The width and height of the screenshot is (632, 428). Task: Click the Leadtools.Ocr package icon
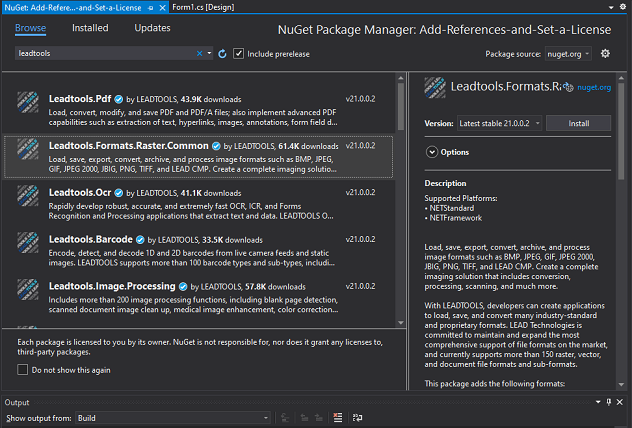[x=28, y=196]
